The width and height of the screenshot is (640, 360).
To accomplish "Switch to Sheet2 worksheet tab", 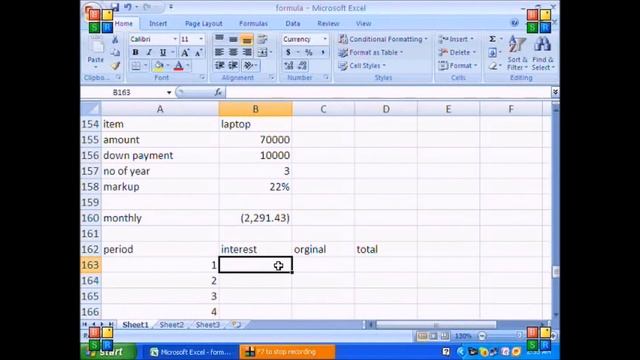I will click(171, 325).
